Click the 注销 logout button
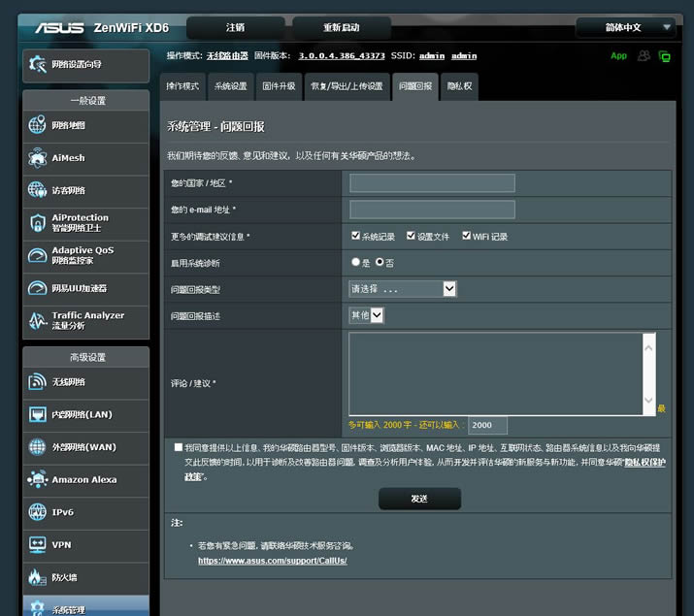This screenshot has height=616, width=694. (235, 27)
